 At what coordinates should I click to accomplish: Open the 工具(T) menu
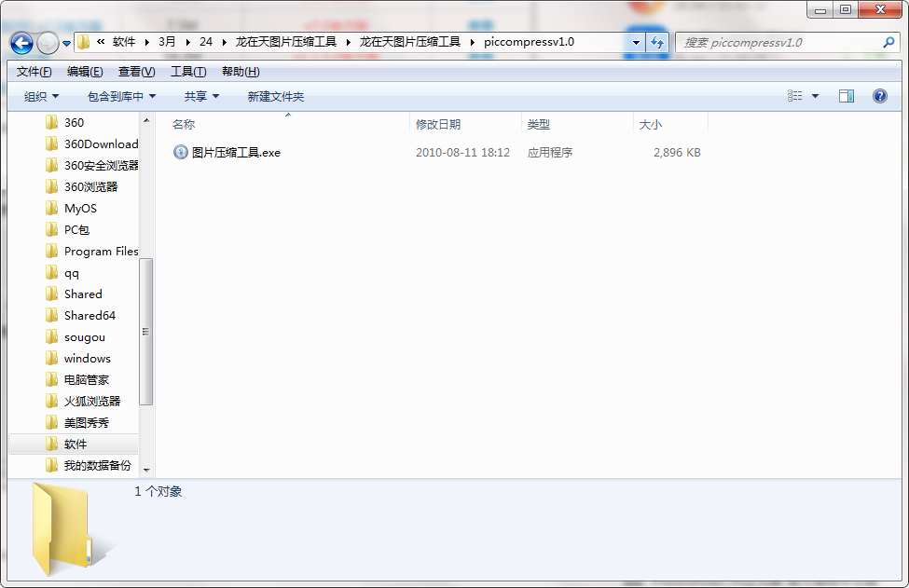[x=188, y=72]
